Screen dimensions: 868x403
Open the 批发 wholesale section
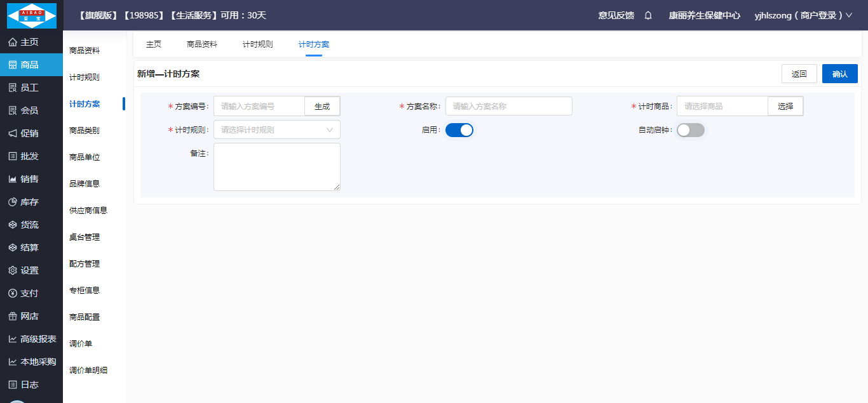point(31,156)
